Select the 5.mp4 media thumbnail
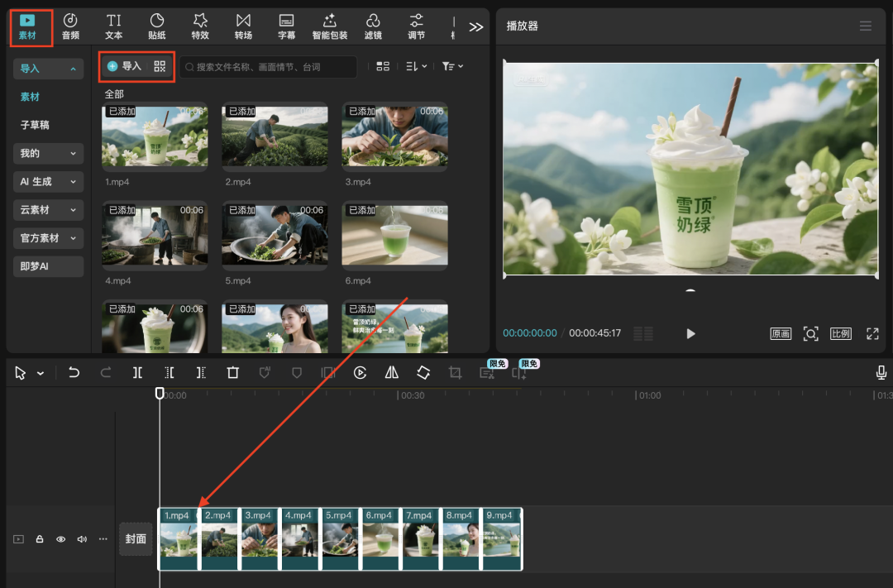Image resolution: width=893 pixels, height=588 pixels. click(x=275, y=235)
